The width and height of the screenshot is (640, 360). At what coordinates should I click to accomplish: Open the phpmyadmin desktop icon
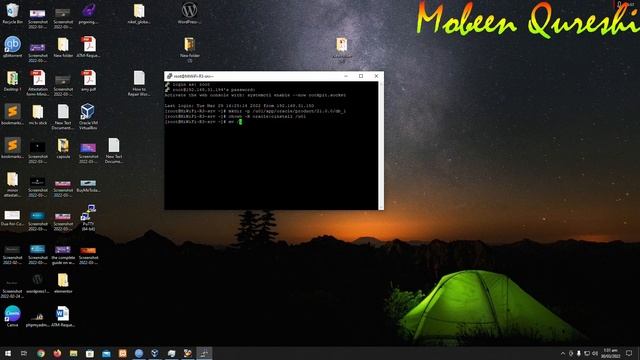(x=38, y=318)
